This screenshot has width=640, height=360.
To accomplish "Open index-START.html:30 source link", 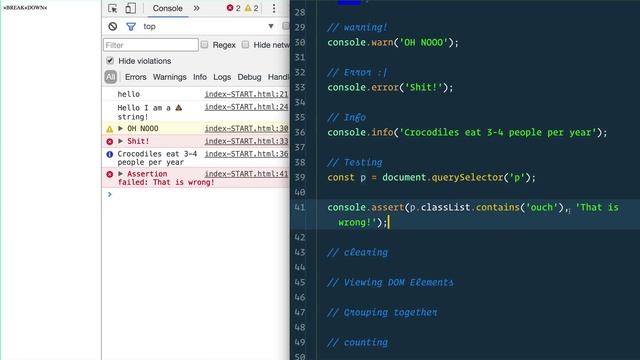I will coord(246,129).
